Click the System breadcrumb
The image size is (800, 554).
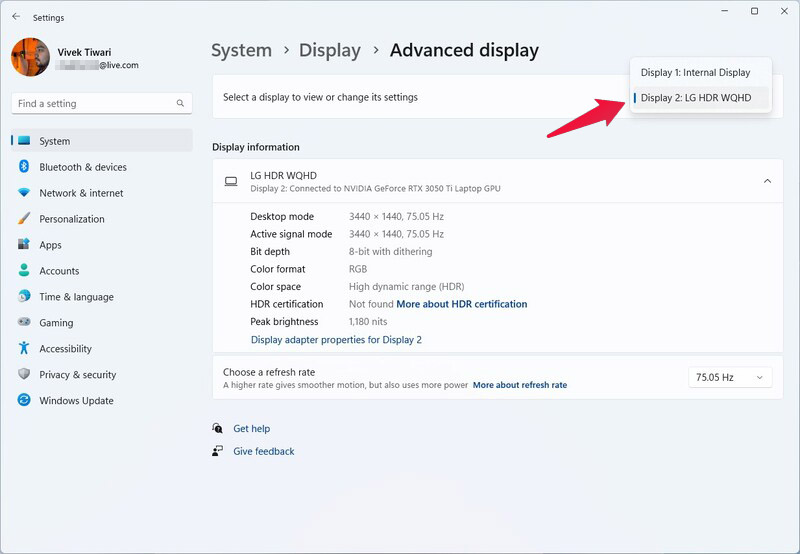click(x=241, y=50)
